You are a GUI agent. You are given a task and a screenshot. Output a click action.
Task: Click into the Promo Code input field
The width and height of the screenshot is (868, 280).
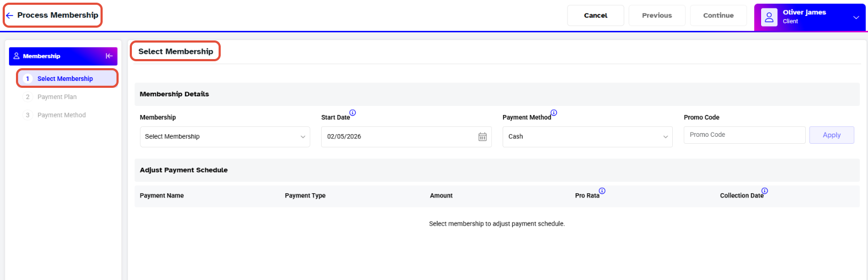point(745,135)
